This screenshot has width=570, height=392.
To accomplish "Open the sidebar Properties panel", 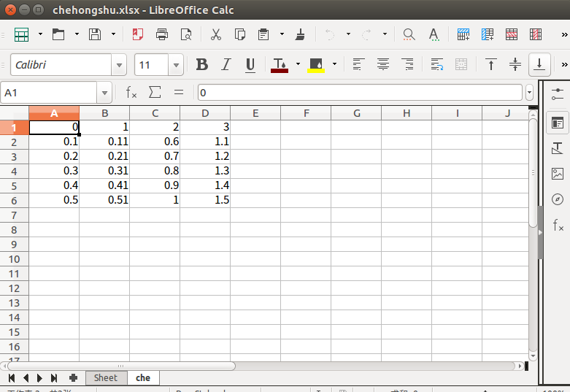I will tap(558, 123).
